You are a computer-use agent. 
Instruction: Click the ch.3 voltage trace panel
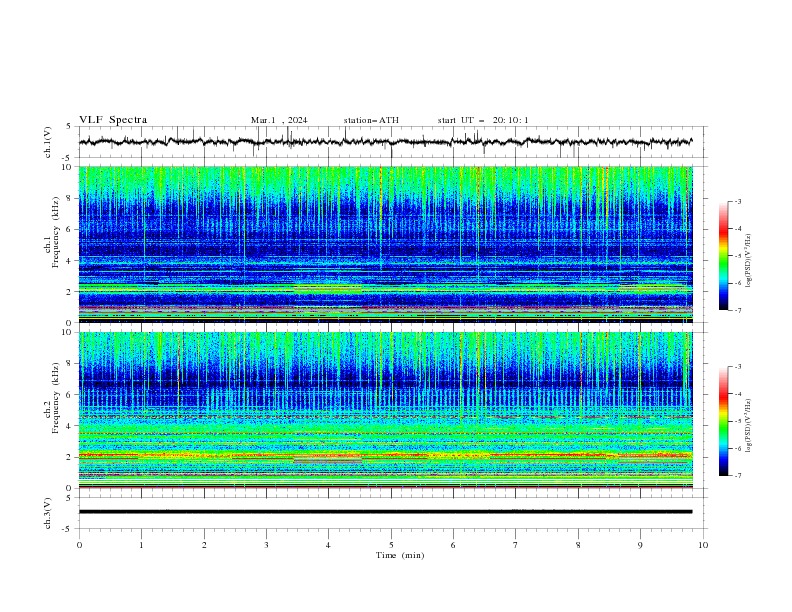(x=393, y=513)
